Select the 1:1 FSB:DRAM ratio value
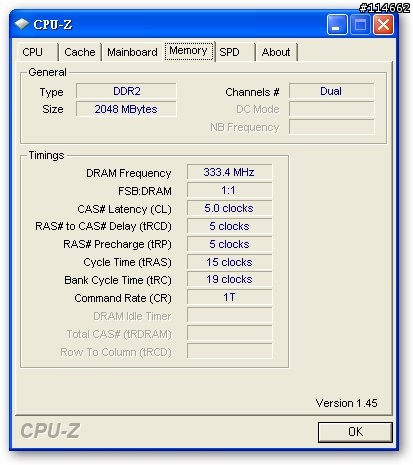 point(229,190)
